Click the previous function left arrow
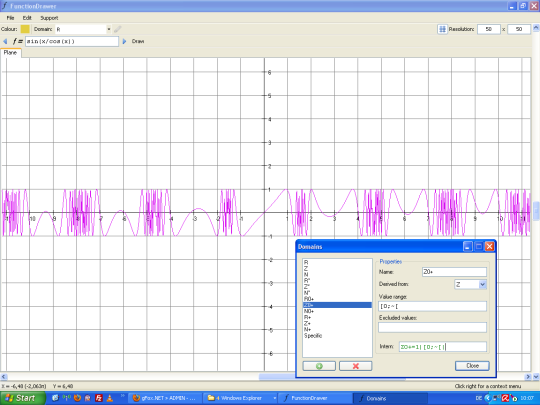Viewport: 540px width, 405px height. click(5, 41)
